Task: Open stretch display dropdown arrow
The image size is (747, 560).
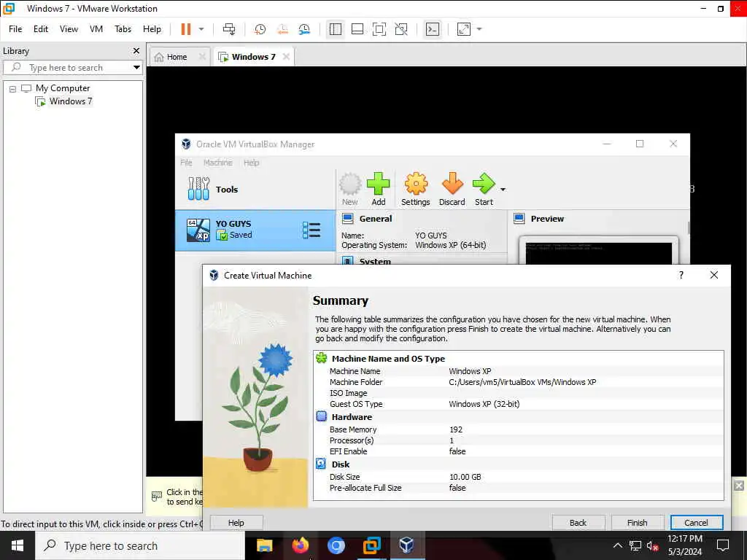Action: pyautogui.click(x=479, y=29)
